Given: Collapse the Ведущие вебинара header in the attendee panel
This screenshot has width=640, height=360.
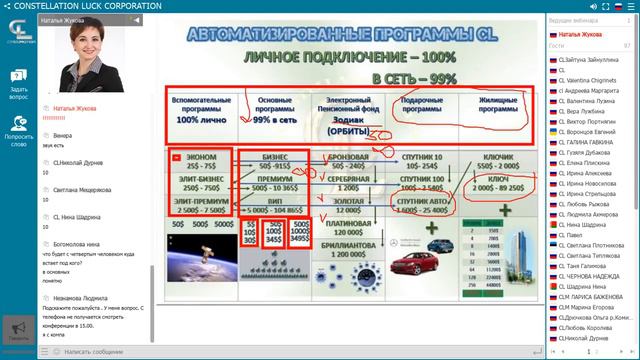Looking at the screenshot, I should pyautogui.click(x=590, y=20).
